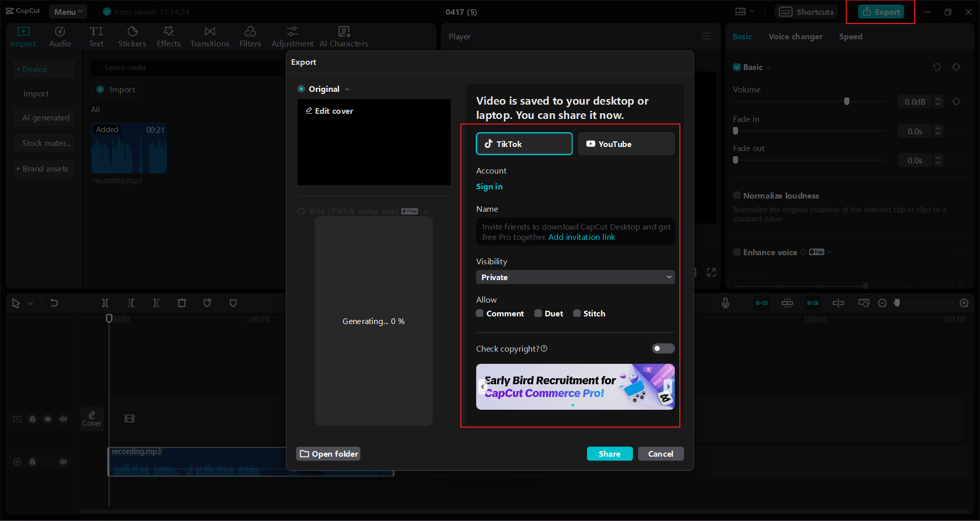Click the player fullscreen icon
This screenshot has height=521, width=980.
coord(712,272)
